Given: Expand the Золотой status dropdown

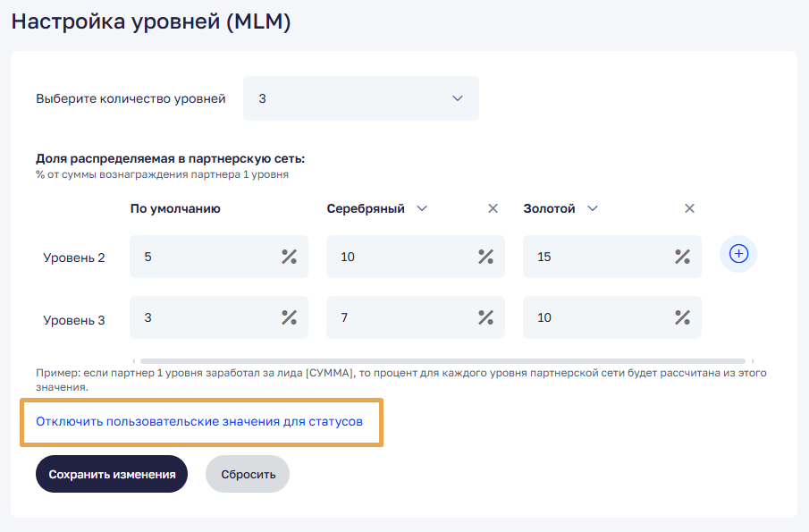Looking at the screenshot, I should tap(592, 208).
